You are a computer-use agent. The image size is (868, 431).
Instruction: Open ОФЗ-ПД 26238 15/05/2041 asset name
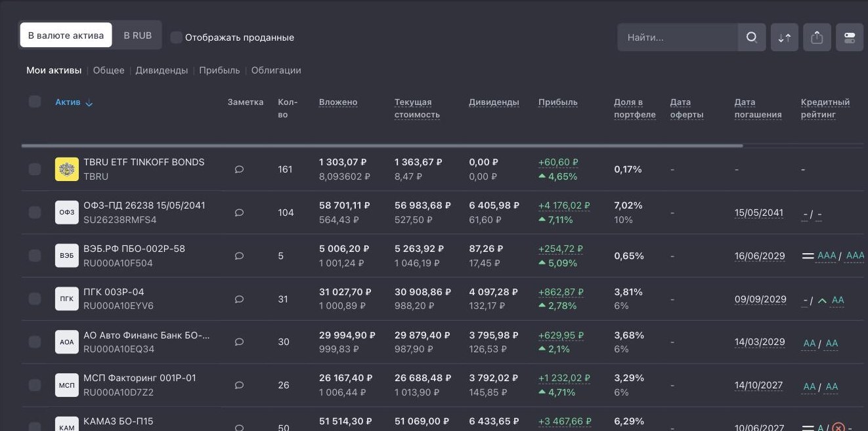point(144,205)
